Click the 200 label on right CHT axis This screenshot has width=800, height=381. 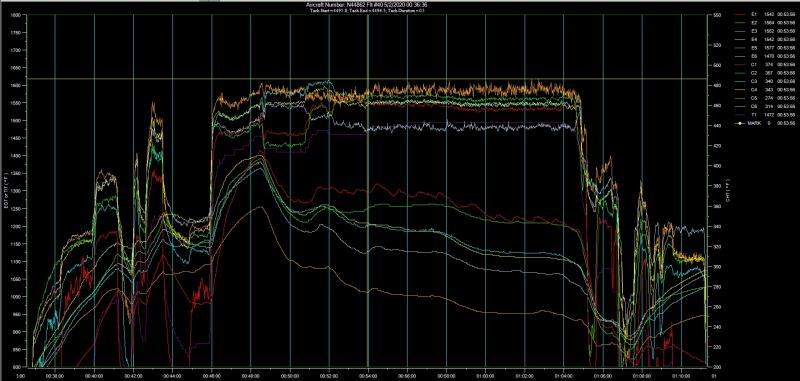pos(717,367)
